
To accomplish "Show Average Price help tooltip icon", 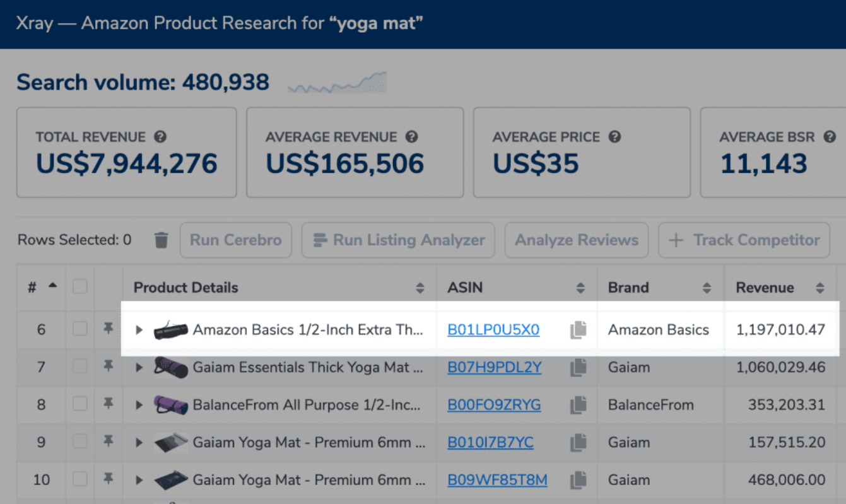I will click(x=614, y=137).
